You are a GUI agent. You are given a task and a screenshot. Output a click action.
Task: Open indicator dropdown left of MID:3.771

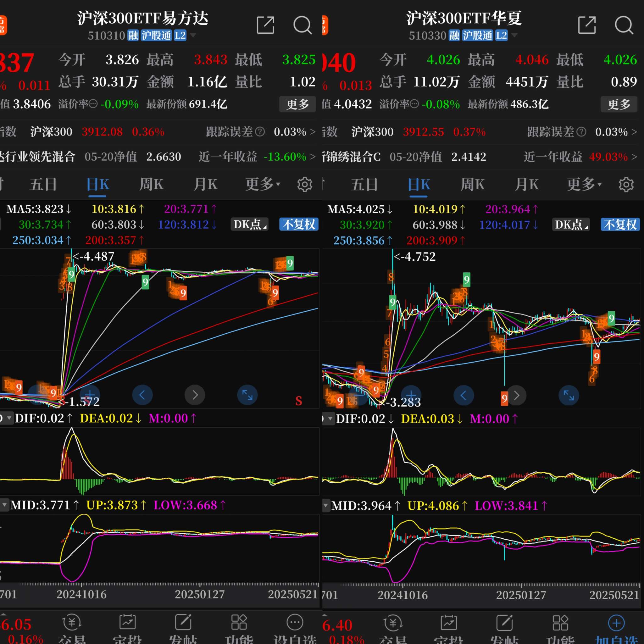pos(4,505)
